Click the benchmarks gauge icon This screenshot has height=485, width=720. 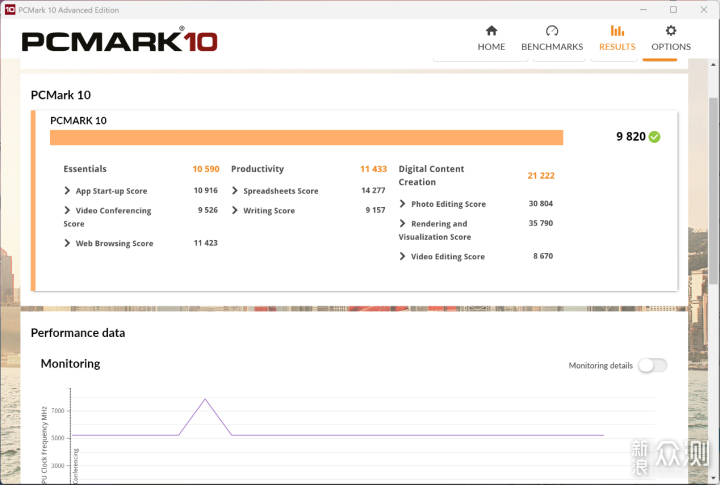pos(552,31)
